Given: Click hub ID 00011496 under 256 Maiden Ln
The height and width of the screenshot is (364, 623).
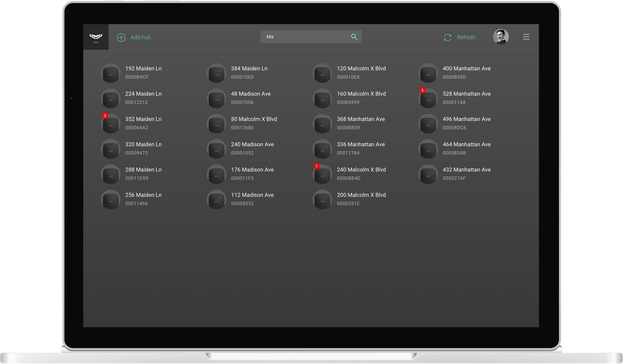Looking at the screenshot, I should [x=136, y=204].
